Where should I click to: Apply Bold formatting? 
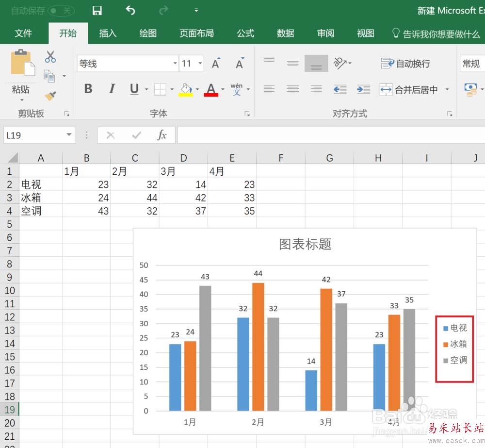88,89
